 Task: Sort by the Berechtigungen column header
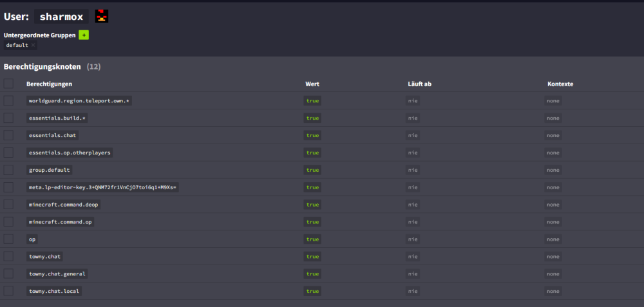click(50, 84)
